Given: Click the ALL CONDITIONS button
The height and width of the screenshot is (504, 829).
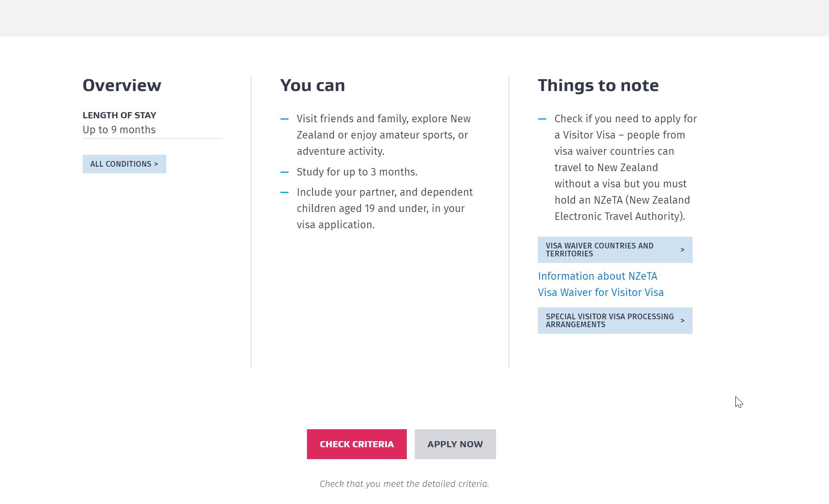Looking at the screenshot, I should 124,164.
